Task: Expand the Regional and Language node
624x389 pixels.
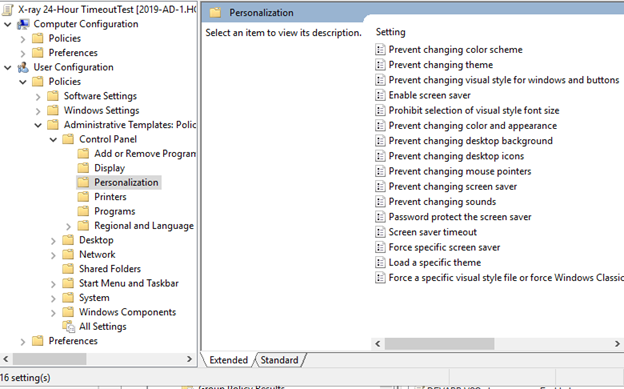Action: pyautogui.click(x=68, y=227)
